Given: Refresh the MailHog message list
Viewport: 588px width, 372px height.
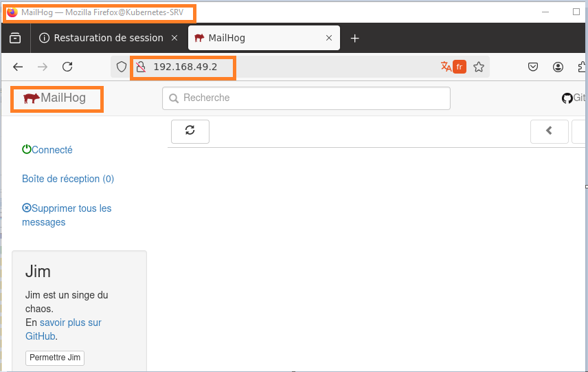Looking at the screenshot, I should tap(190, 131).
